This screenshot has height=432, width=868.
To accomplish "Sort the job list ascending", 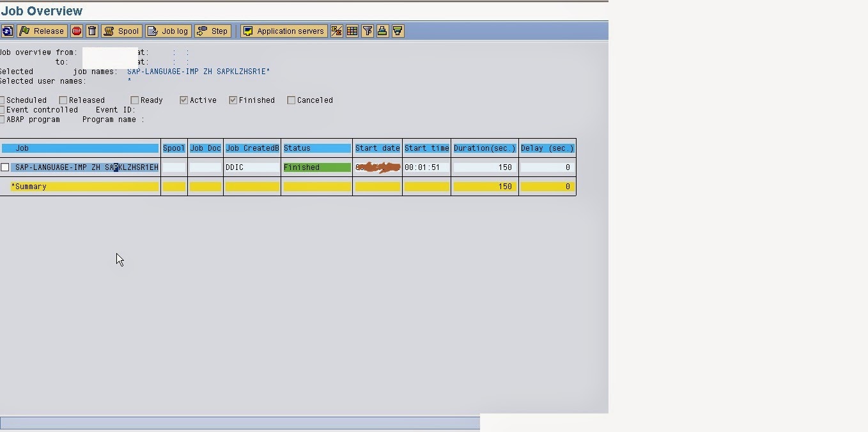I will click(382, 31).
